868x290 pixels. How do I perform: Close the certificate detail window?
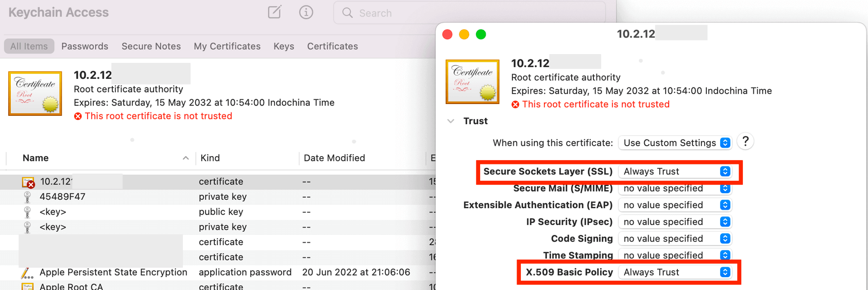[x=447, y=35]
